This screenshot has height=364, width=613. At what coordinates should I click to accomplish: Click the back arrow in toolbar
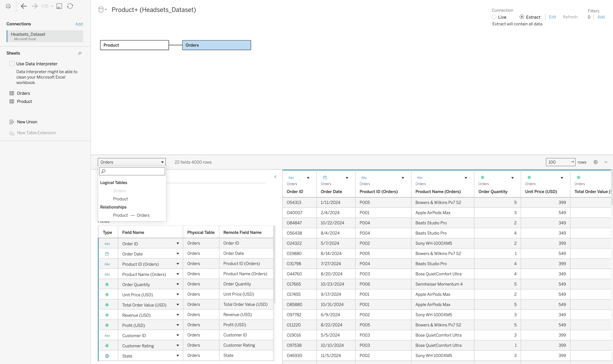(23, 6)
